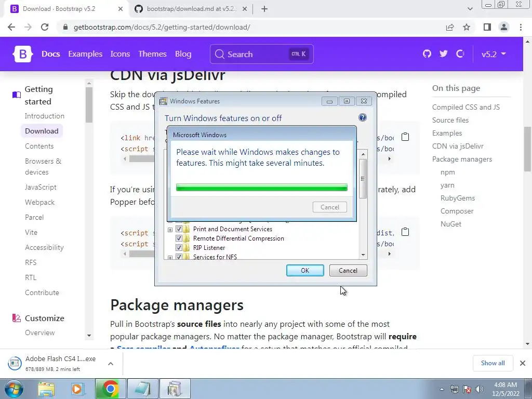
Task: Open Adobe Flash download options arrow
Action: coord(111,363)
